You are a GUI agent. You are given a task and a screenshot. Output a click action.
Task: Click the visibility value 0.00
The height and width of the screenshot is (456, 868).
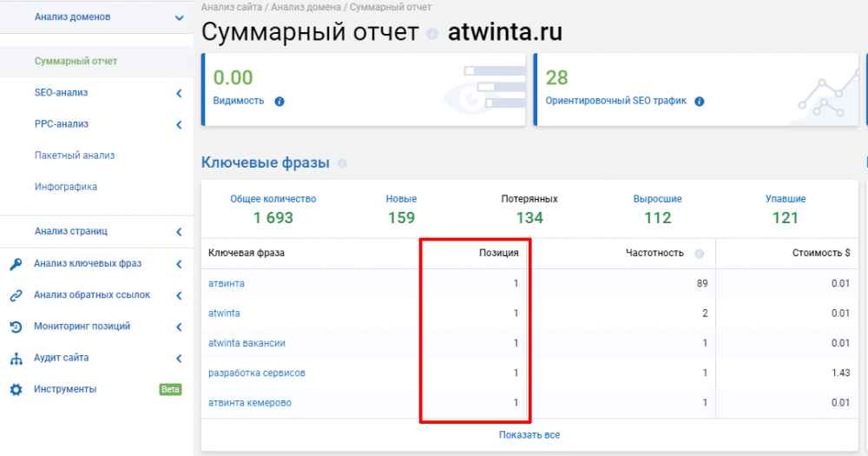pyautogui.click(x=233, y=77)
